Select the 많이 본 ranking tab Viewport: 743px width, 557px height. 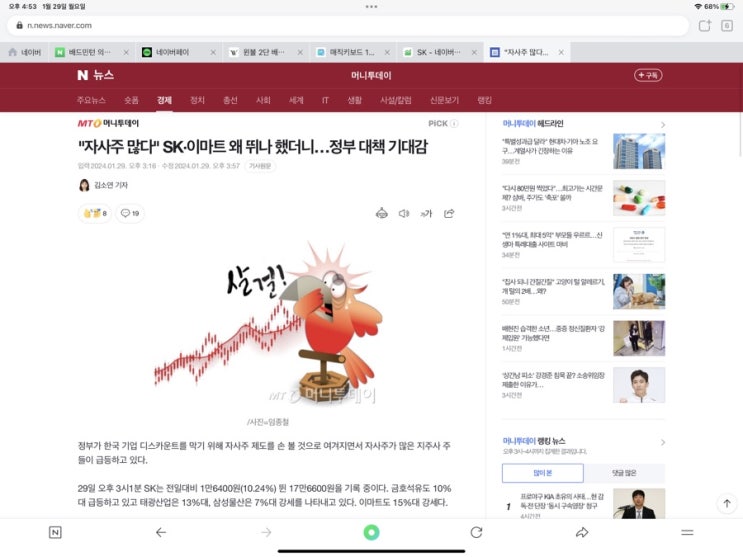543,473
